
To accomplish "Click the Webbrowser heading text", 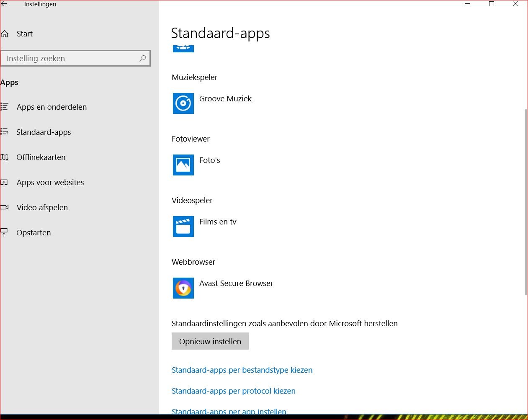I will pos(193,262).
